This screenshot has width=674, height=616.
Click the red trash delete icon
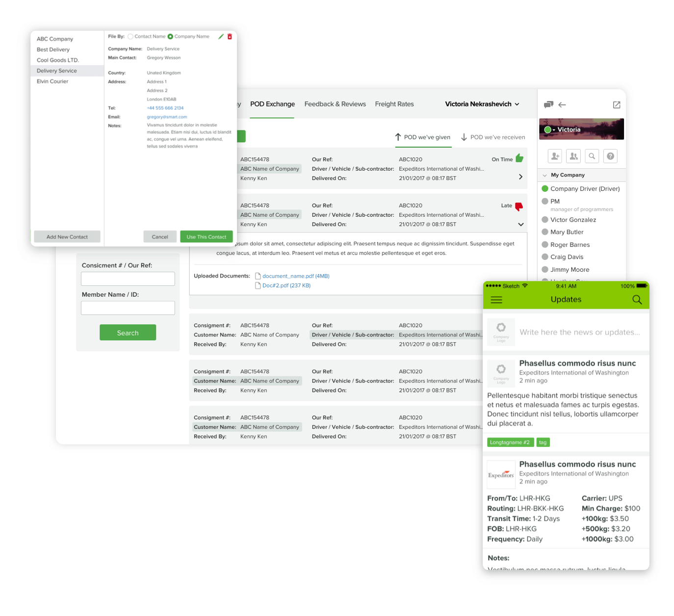pyautogui.click(x=230, y=37)
